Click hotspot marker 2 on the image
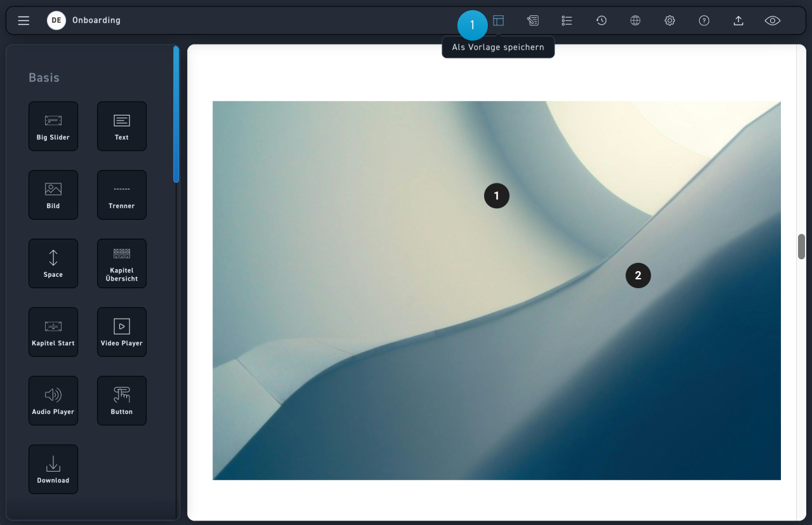Viewport: 812px width, 525px height. point(638,276)
